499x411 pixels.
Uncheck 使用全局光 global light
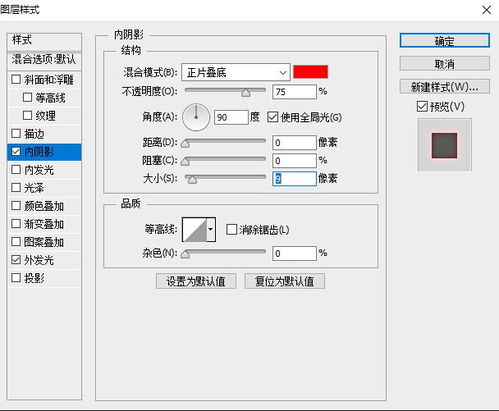[x=272, y=117]
